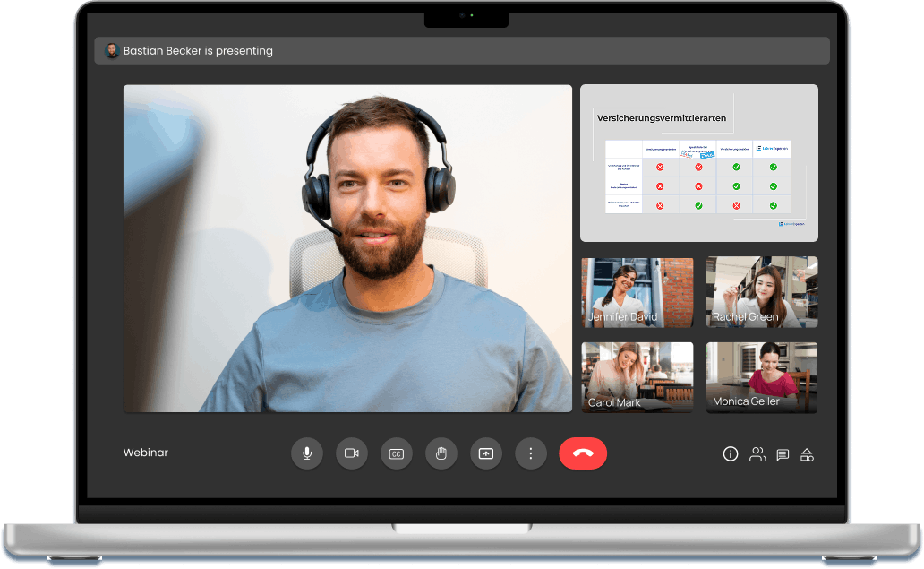Viewport: 924px width, 569px height.
Task: Open the meeting info icon
Action: [731, 454]
